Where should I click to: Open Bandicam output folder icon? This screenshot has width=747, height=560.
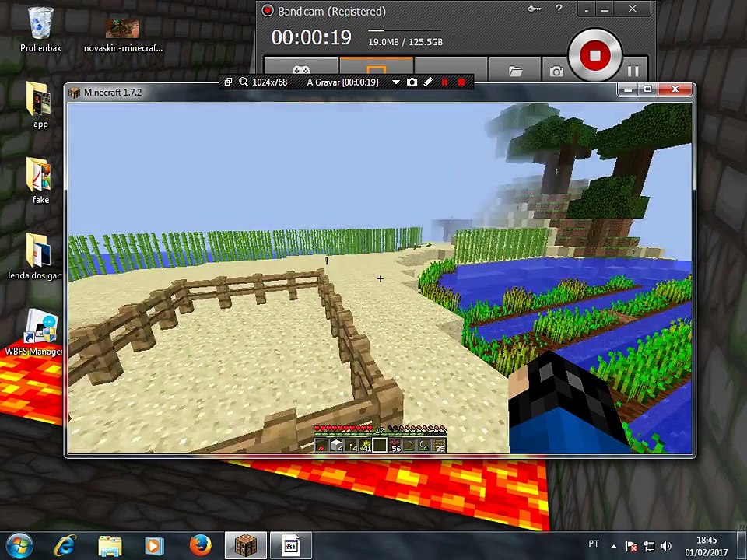(x=515, y=71)
